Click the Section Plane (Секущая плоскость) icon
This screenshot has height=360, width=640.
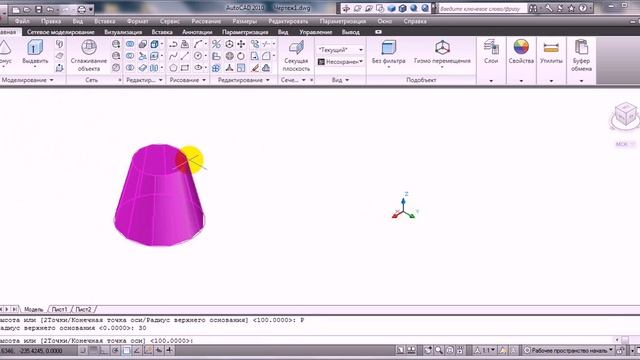(x=296, y=47)
